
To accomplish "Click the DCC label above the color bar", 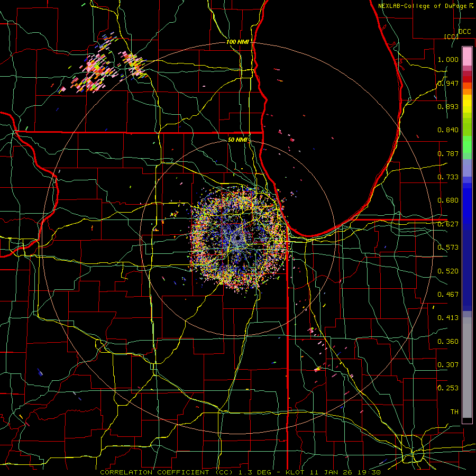I will click(x=464, y=32).
